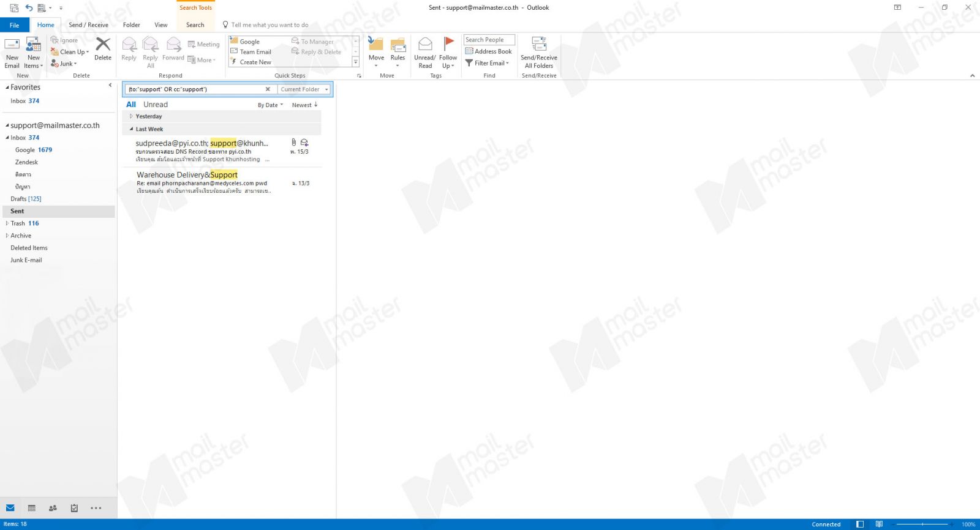Switch to Send / Receive tab
The image size is (980, 530).
pos(88,25)
